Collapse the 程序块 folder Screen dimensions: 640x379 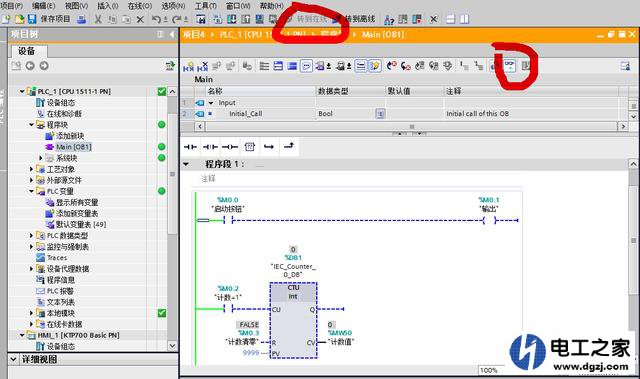click(31, 124)
